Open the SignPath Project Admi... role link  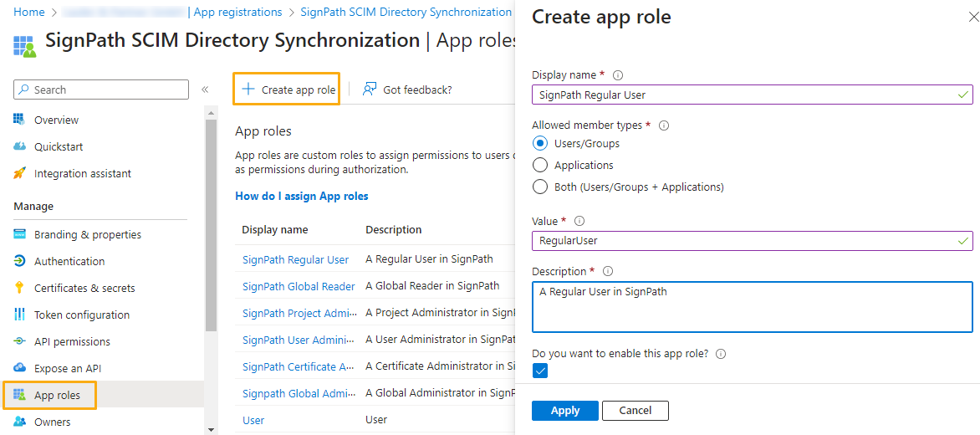coord(299,313)
